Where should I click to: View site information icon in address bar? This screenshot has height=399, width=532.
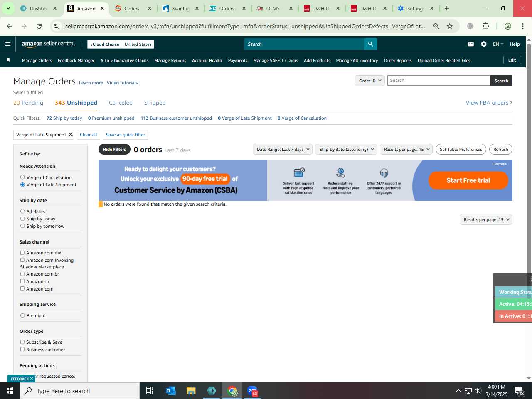[57, 26]
